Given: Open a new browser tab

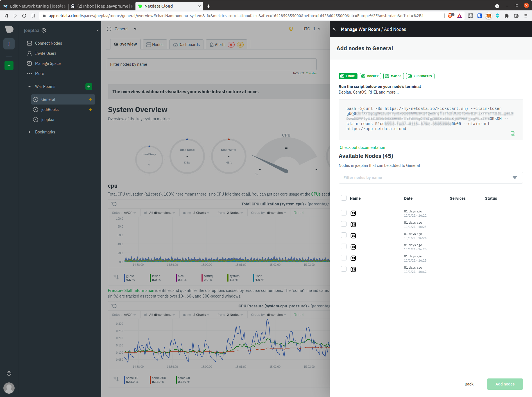Looking at the screenshot, I should (x=209, y=6).
